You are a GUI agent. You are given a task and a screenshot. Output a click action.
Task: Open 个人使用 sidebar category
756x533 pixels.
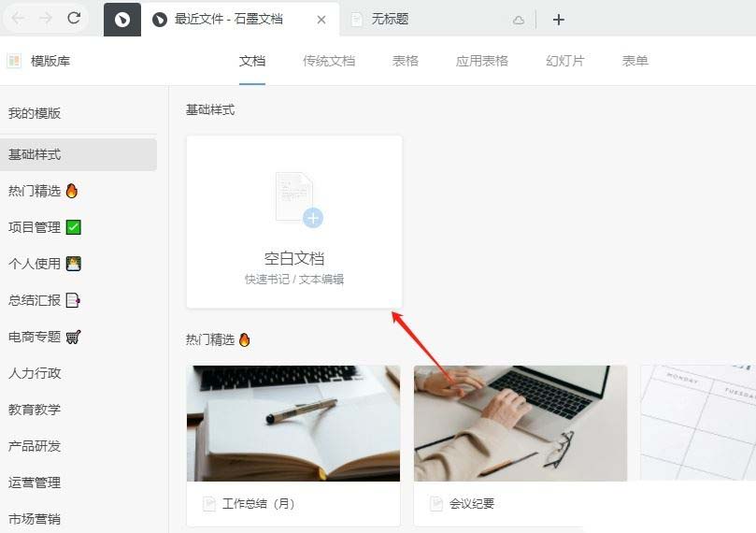[x=44, y=264]
